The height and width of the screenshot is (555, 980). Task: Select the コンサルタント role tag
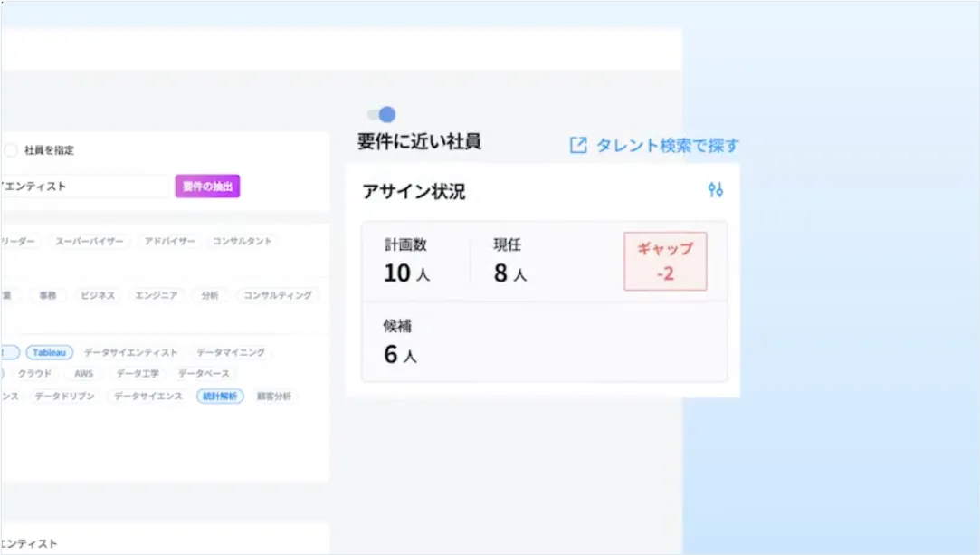[240, 242]
